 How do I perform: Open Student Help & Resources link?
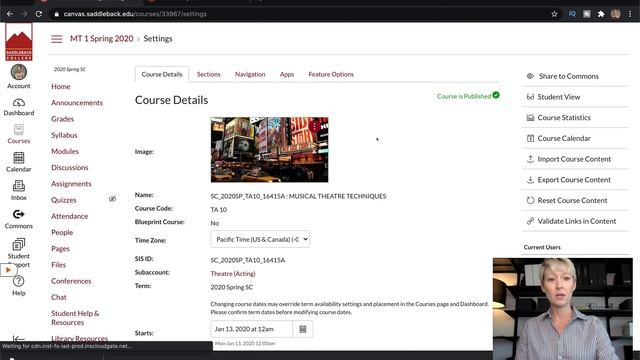75,318
